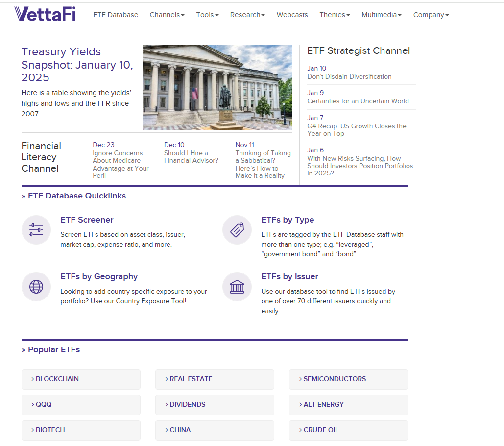Click the ETFs by Geography globe icon
Viewport: 504px width, 446px height.
pyautogui.click(x=36, y=287)
